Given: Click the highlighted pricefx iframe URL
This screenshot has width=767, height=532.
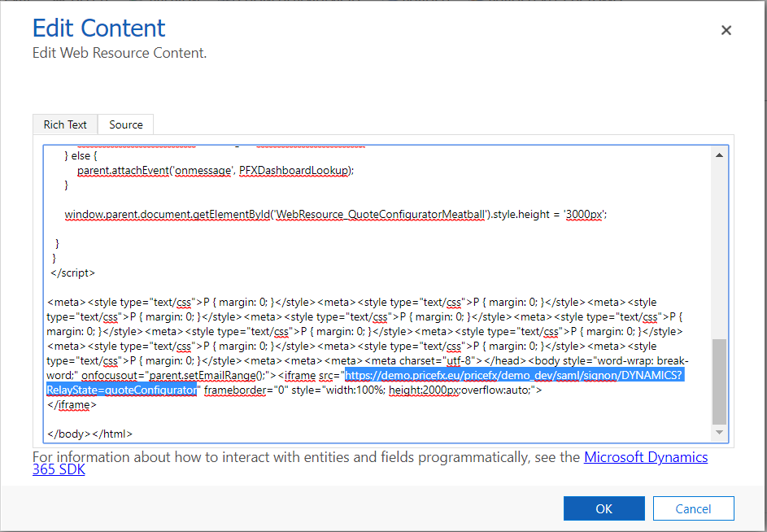Looking at the screenshot, I should [514, 375].
